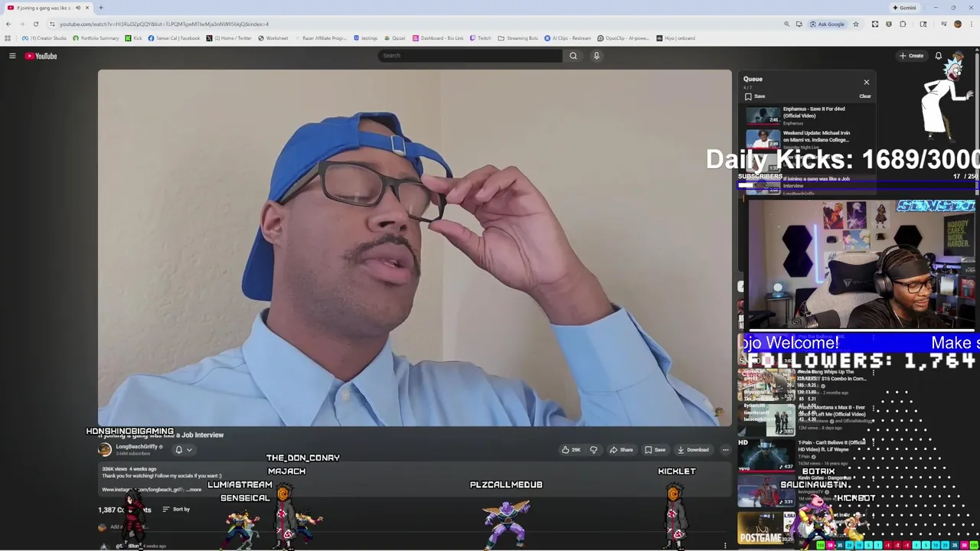
Task: Open more actions beside Download
Action: click(726, 450)
